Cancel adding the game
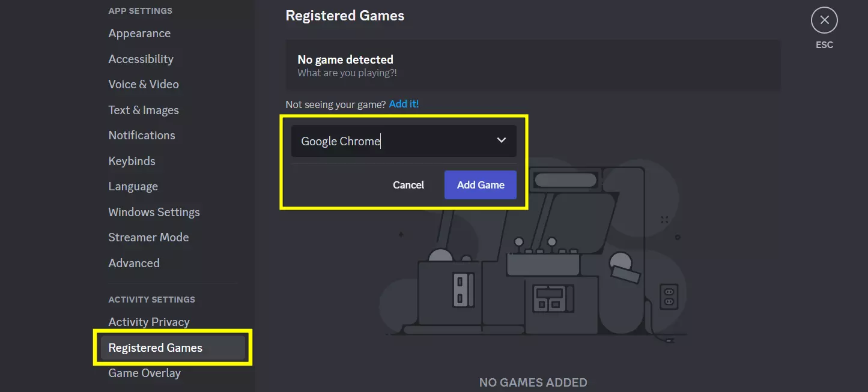 (408, 185)
